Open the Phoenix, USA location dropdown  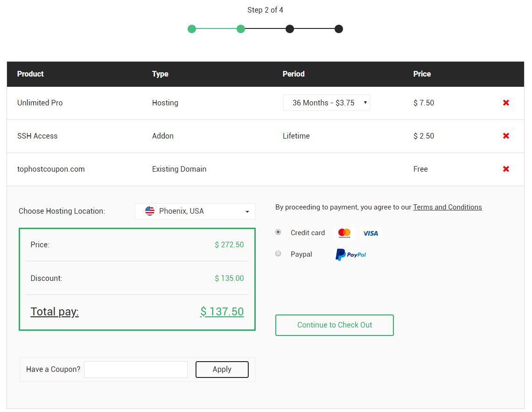(x=195, y=211)
